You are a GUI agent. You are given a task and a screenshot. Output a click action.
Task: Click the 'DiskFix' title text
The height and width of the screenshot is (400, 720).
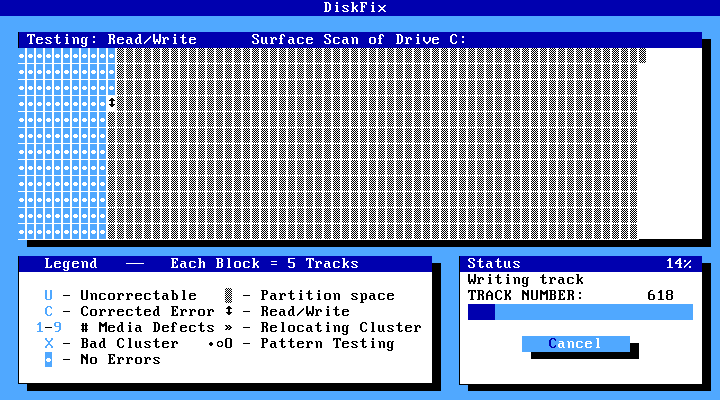[355, 7]
